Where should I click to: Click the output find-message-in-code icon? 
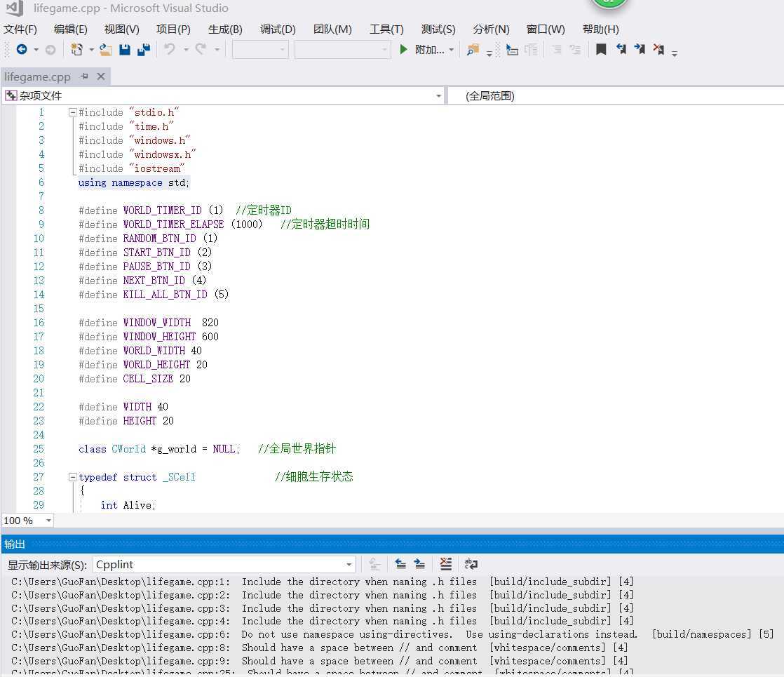374,565
